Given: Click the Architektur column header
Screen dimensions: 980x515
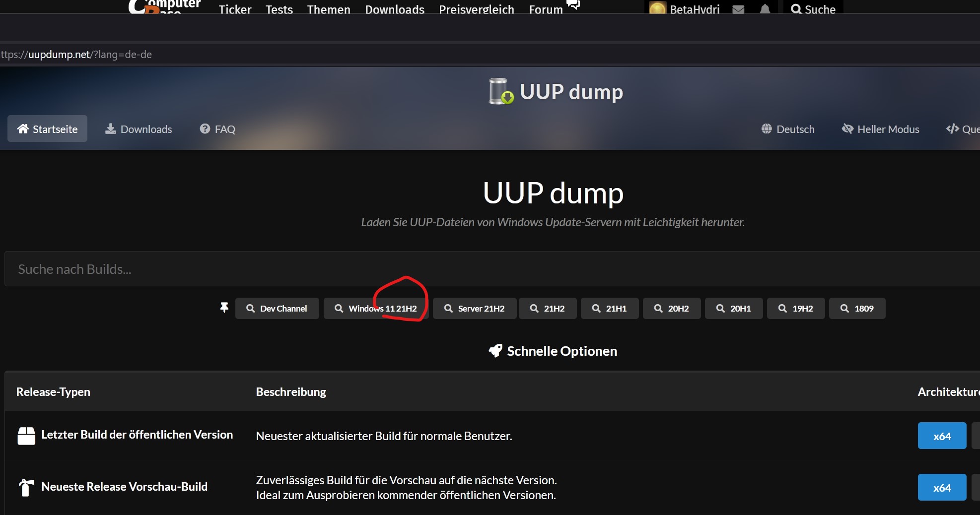Looking at the screenshot, I should [x=949, y=392].
